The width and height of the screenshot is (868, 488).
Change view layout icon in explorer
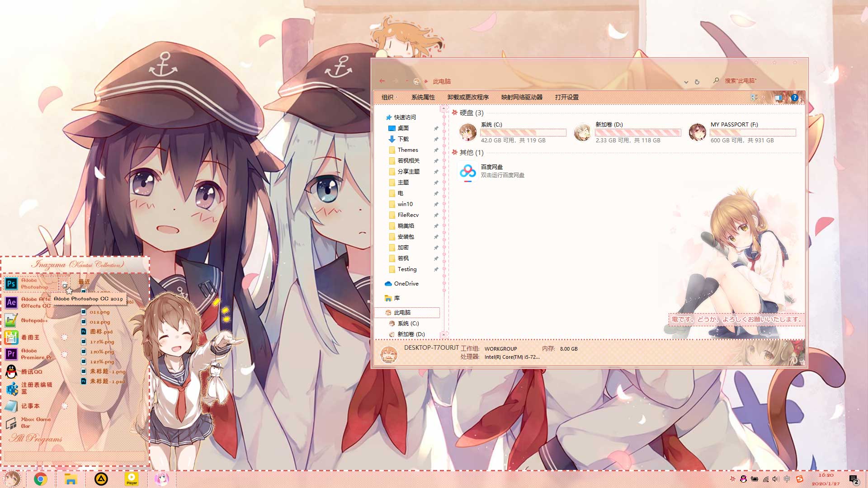click(x=754, y=97)
